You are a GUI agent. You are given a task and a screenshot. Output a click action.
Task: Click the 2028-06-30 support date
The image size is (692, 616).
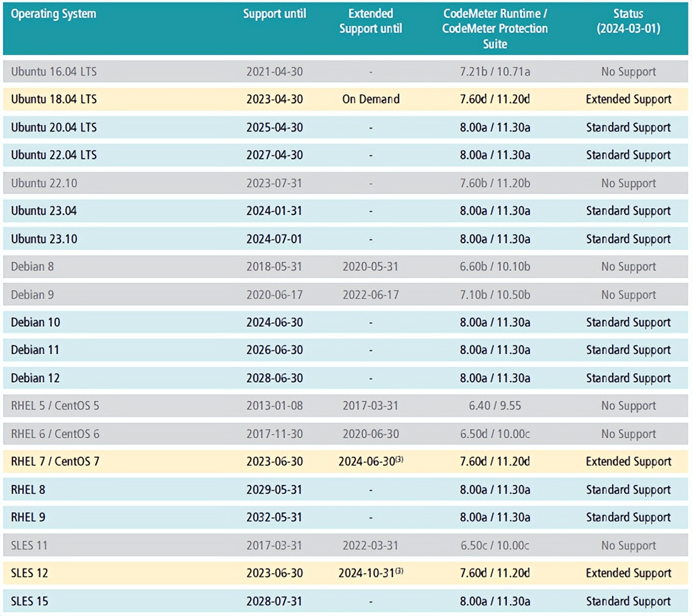(x=275, y=378)
